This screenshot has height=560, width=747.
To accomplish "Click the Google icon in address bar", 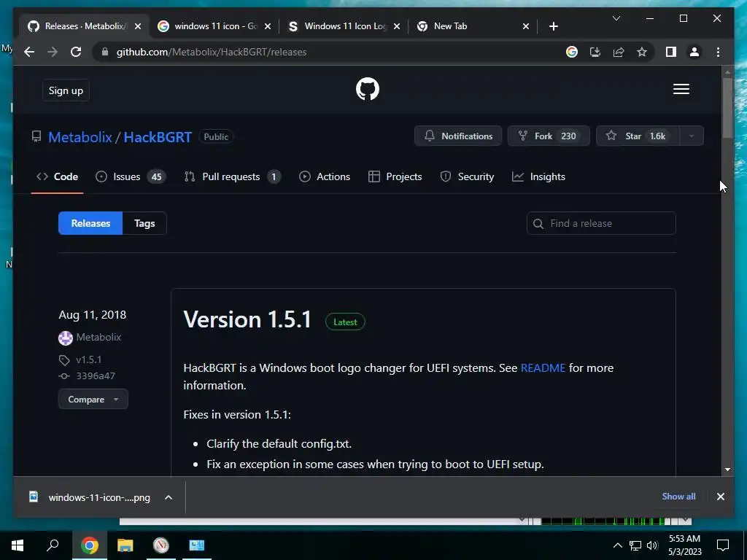I will click(572, 52).
